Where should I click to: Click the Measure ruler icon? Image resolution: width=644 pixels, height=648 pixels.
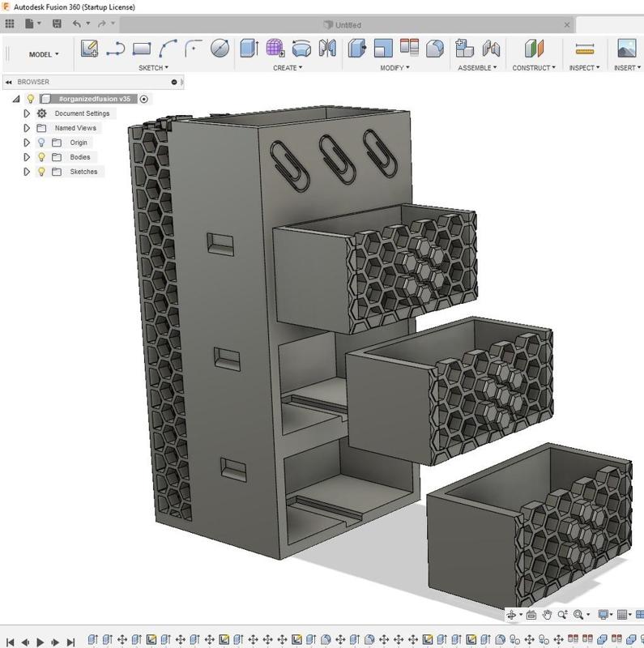tap(584, 49)
